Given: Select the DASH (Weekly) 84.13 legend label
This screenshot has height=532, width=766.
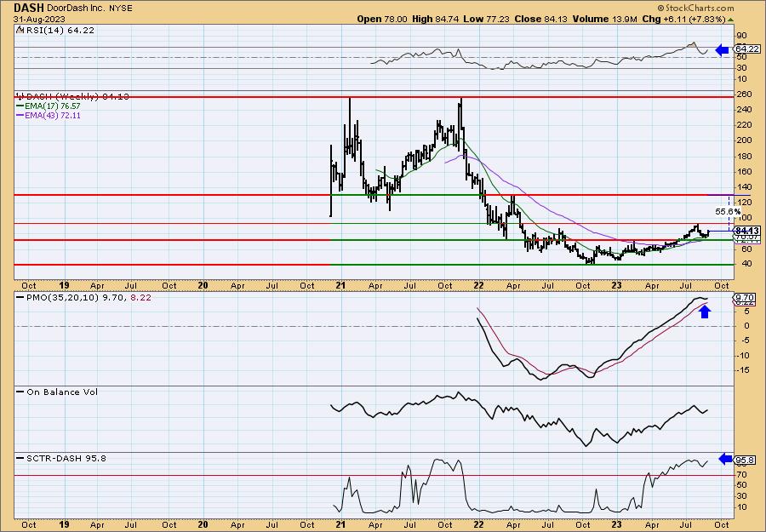Looking at the screenshot, I should [78, 96].
